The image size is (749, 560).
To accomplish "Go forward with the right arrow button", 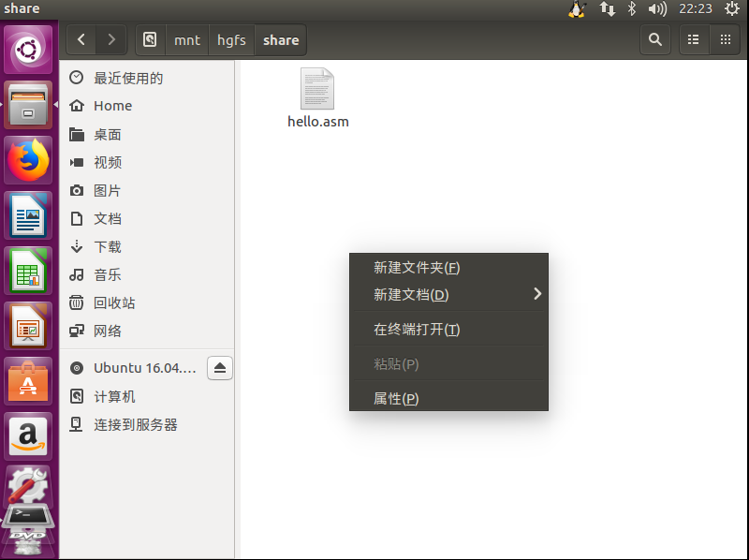I will 111,39.
